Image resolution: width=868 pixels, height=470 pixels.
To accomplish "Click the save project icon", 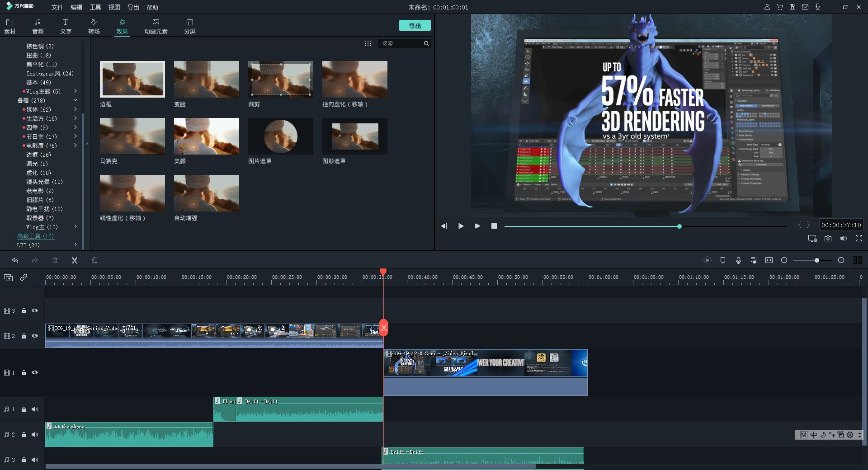I will tap(793, 7).
